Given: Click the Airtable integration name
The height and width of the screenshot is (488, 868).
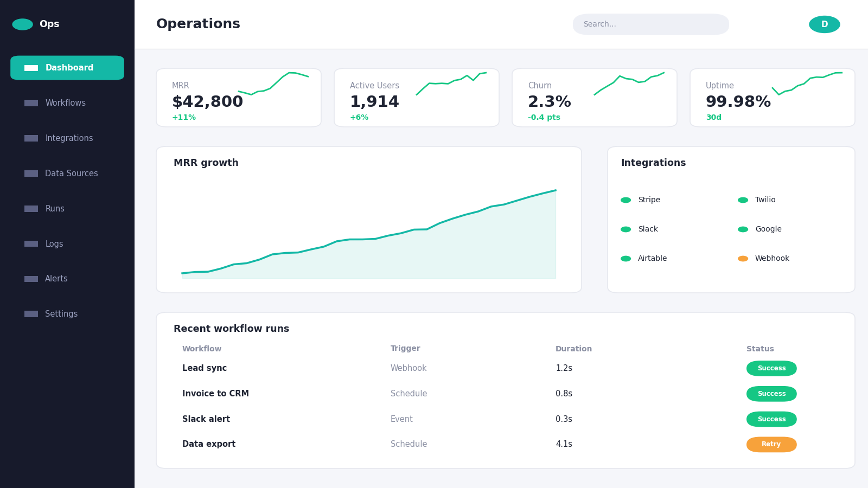Looking at the screenshot, I should [652, 259].
